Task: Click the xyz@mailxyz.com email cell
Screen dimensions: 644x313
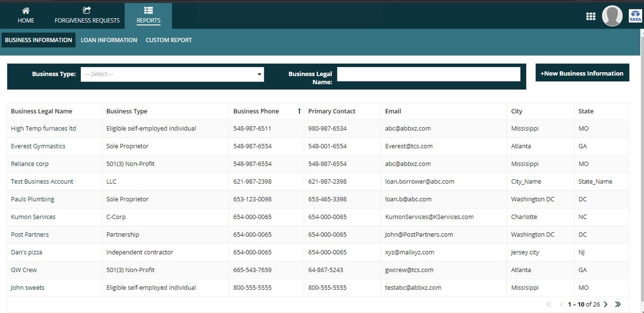Action: click(x=410, y=252)
